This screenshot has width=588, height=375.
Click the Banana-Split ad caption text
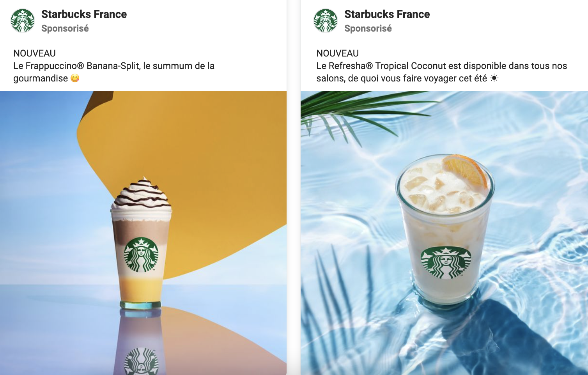pos(114,72)
